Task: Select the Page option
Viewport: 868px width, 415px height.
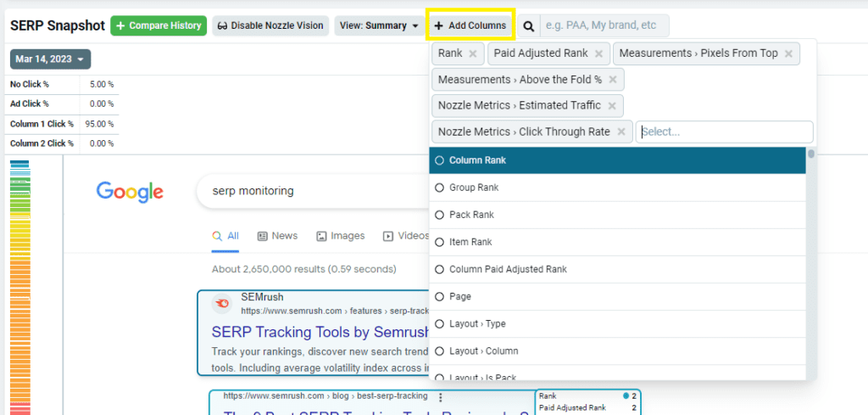Action: point(617,296)
